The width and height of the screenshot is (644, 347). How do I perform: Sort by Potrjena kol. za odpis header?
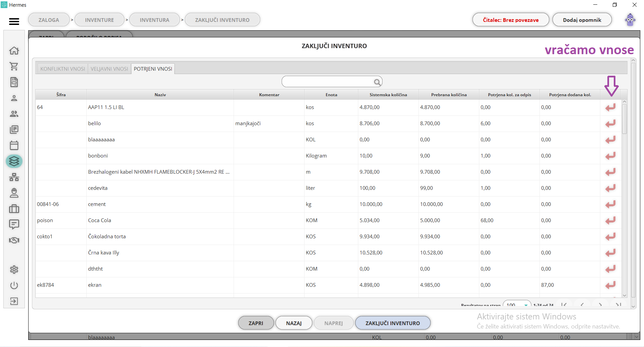[509, 95]
